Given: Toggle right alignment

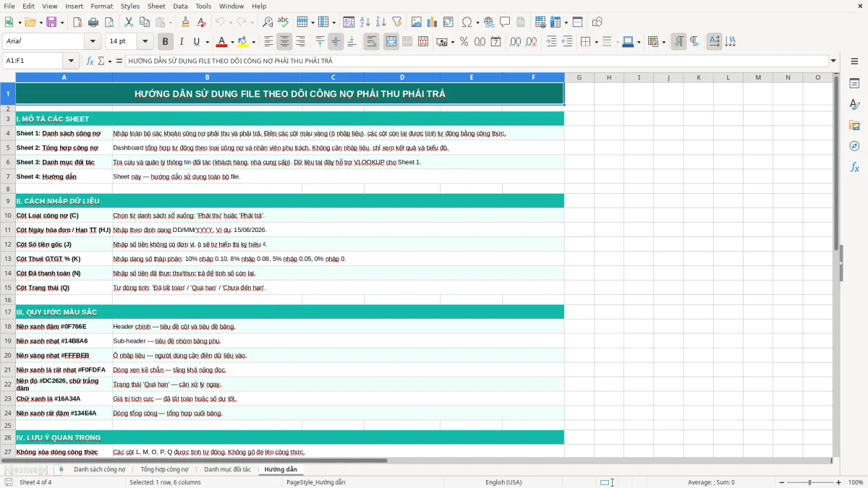Looking at the screenshot, I should click(x=300, y=42).
